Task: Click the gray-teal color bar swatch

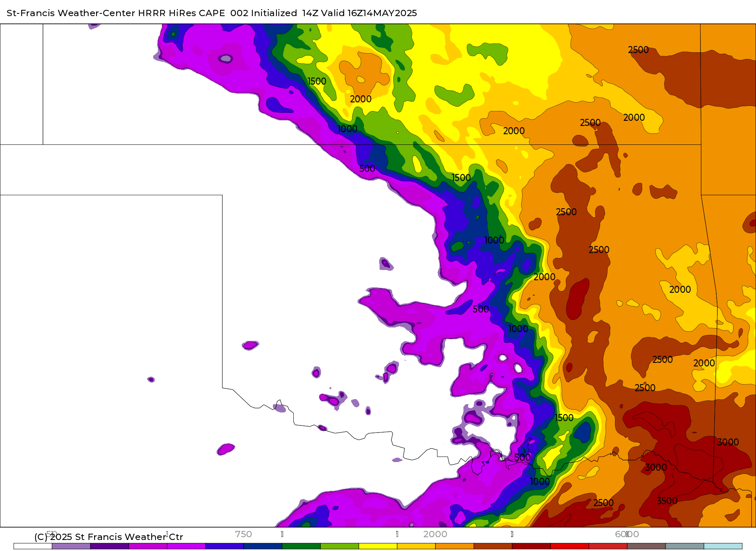Action: pos(685,546)
